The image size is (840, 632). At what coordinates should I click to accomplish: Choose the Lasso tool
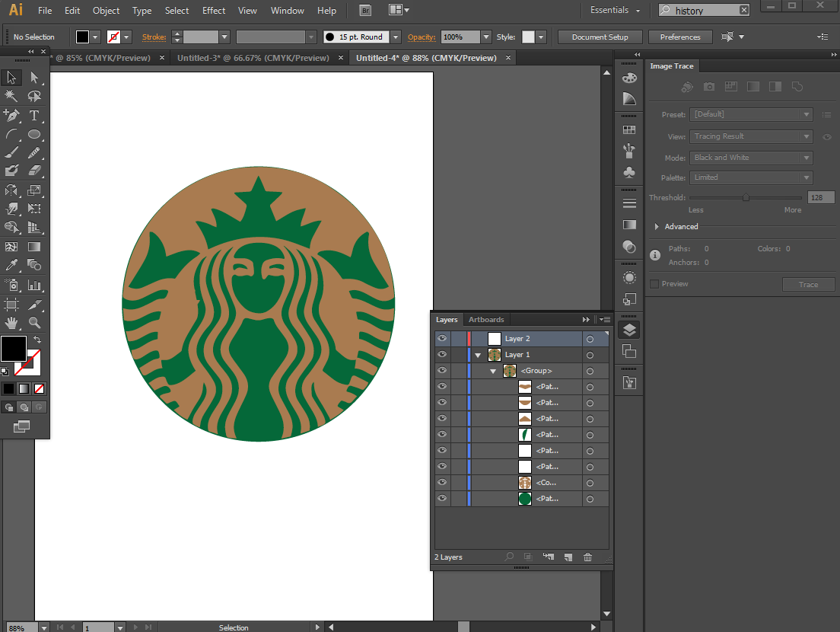tap(34, 96)
